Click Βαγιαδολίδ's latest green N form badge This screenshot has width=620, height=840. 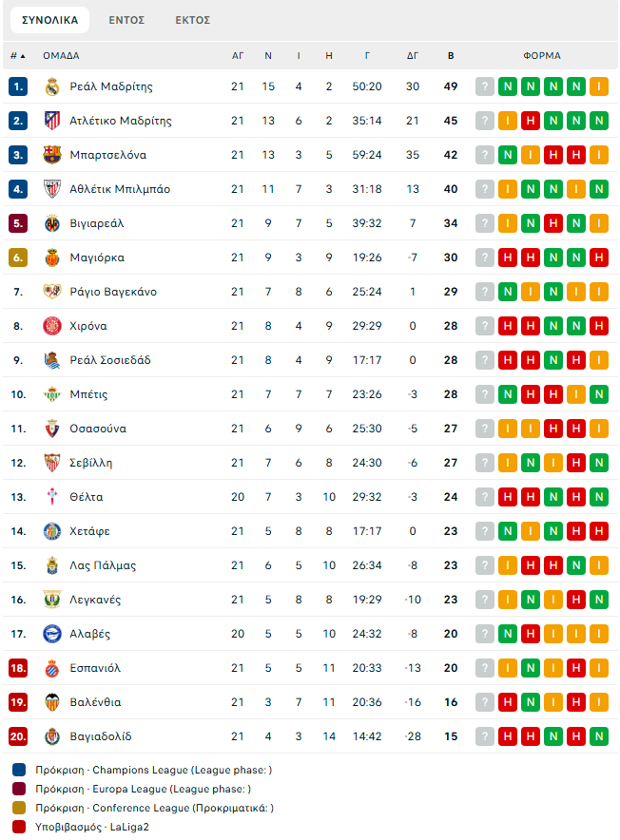599,736
